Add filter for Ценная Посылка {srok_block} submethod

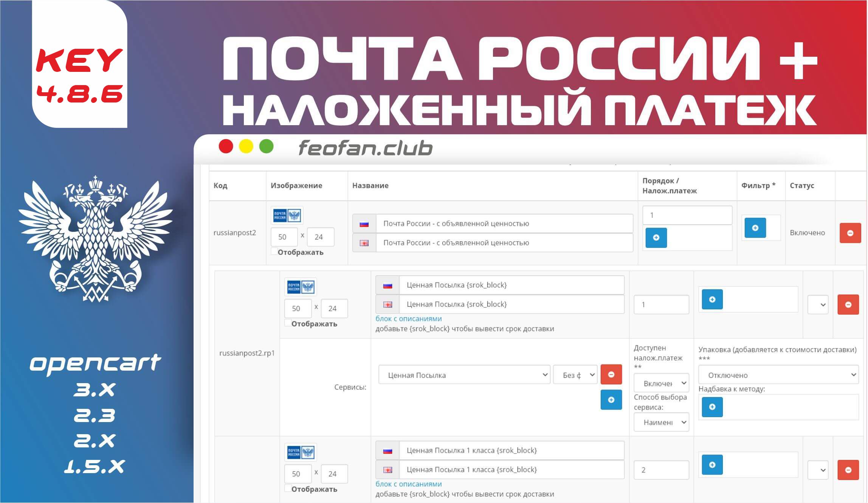coord(712,300)
